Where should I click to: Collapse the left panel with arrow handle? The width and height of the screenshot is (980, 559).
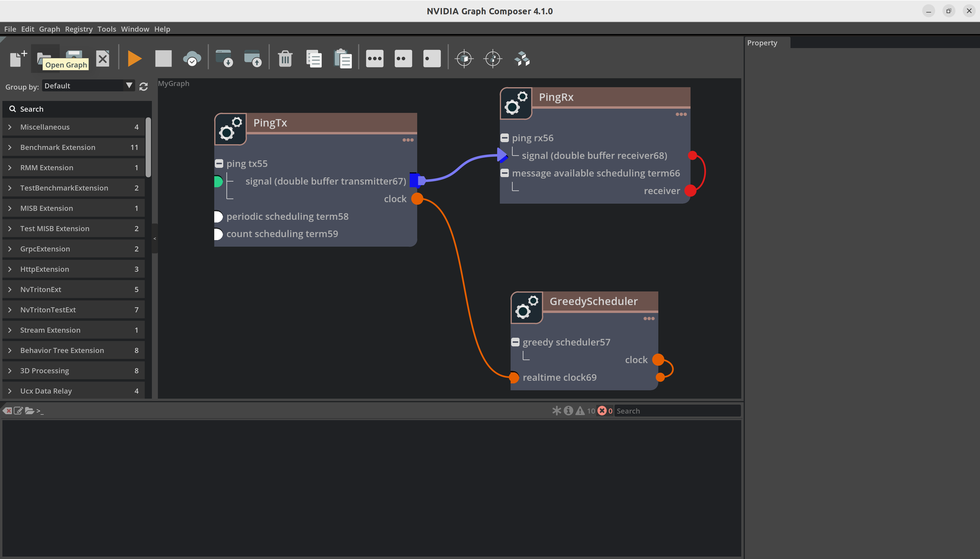pyautogui.click(x=155, y=238)
